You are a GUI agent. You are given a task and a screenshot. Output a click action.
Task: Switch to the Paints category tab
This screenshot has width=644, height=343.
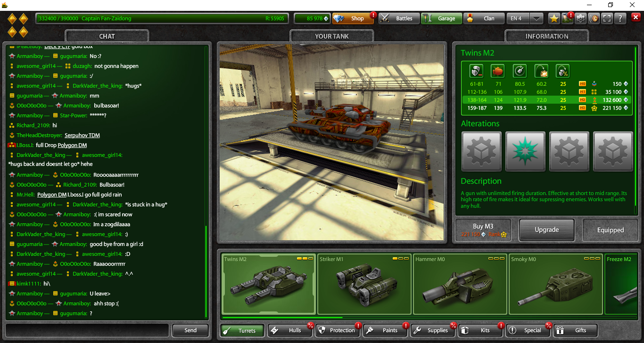(385, 330)
